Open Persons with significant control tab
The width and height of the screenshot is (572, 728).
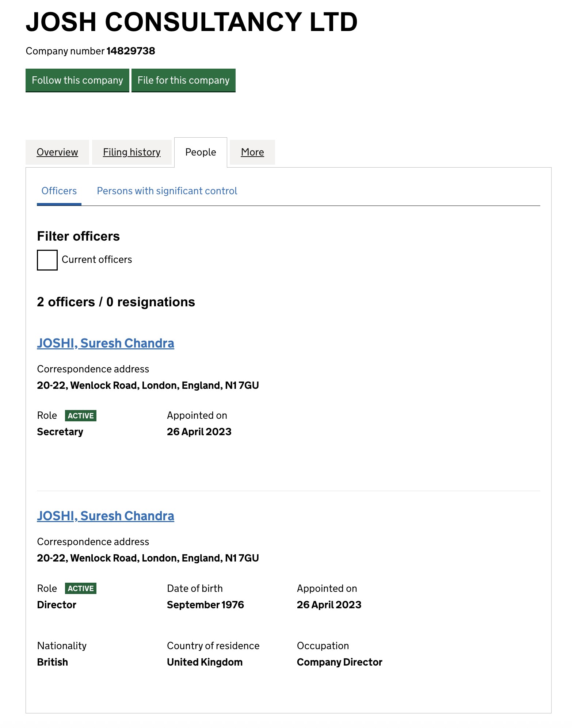(167, 191)
